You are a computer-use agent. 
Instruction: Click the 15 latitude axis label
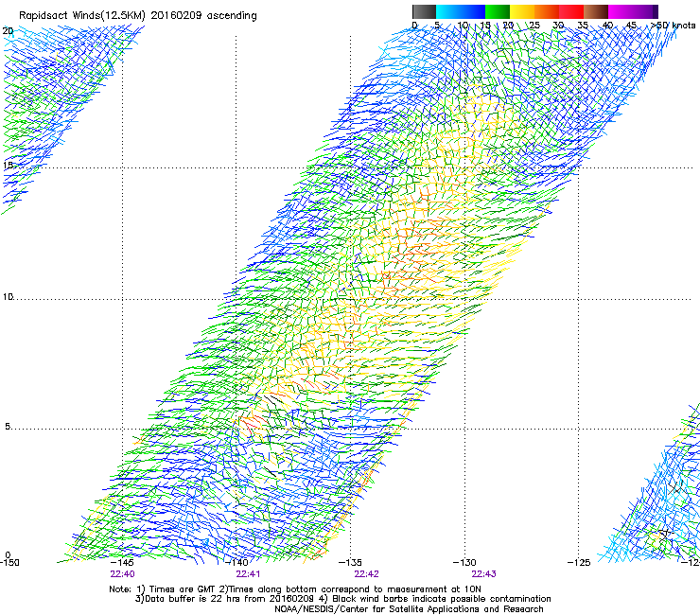point(8,166)
